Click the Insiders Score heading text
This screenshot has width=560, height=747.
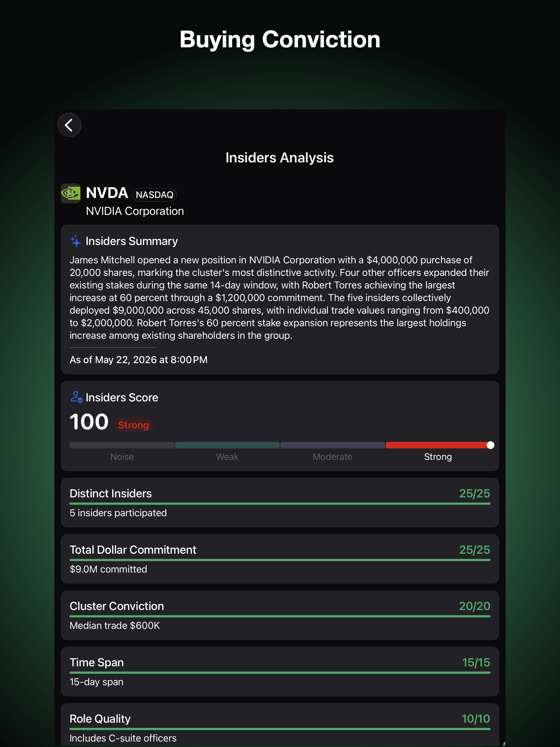pyautogui.click(x=122, y=398)
